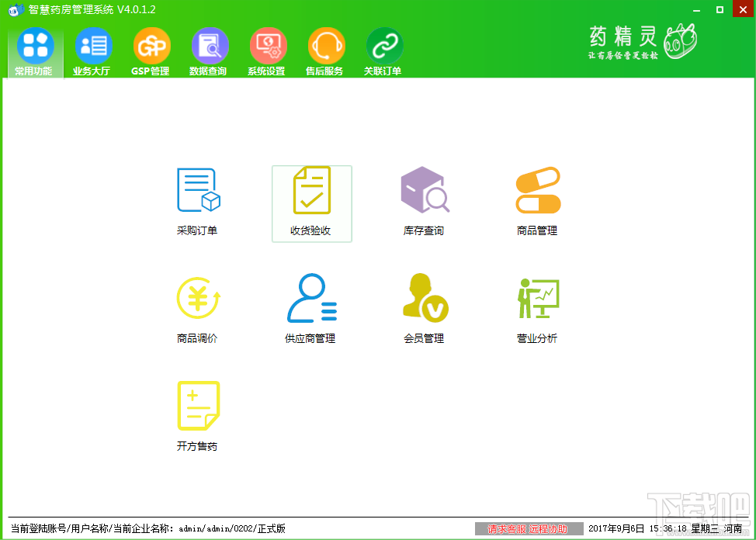Switch to GSP管理 tab
Image resolution: width=756 pixels, height=540 pixels.
coord(152,52)
